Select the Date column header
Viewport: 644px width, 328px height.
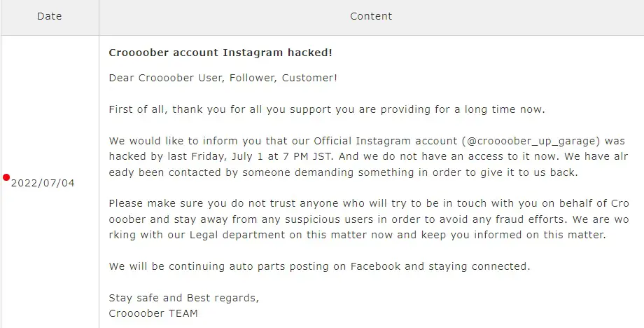(x=49, y=16)
